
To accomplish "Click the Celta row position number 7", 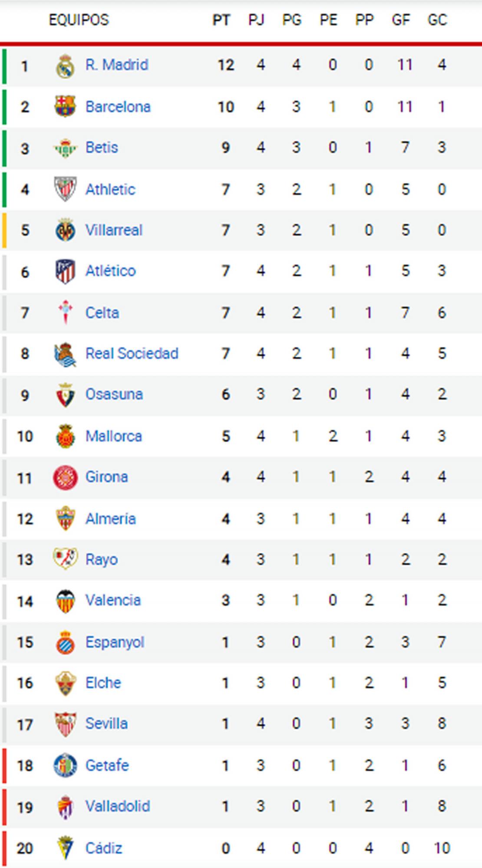I will pyautogui.click(x=25, y=312).
